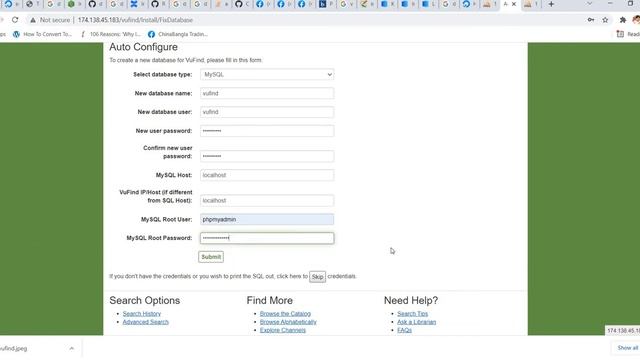This screenshot has height=360, width=640.
Task: Click the New database user field
Action: tap(267, 112)
